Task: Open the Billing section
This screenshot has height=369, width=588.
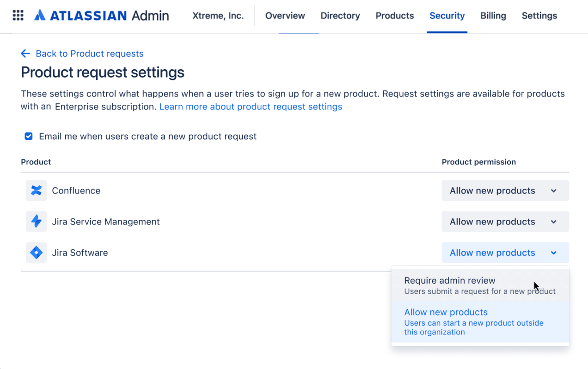Action: pos(493,15)
